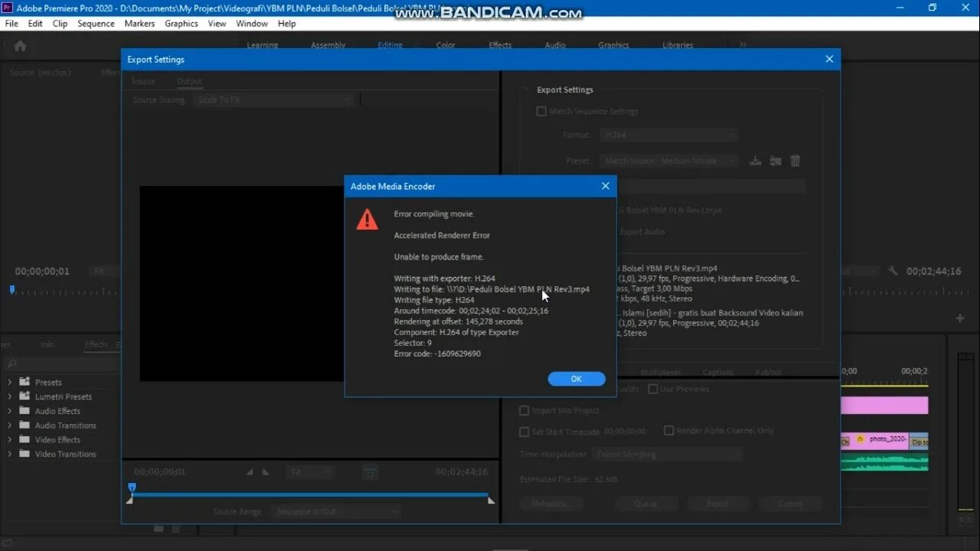Click the red warning triangle icon
This screenshot has width=980, height=551.
[367, 219]
